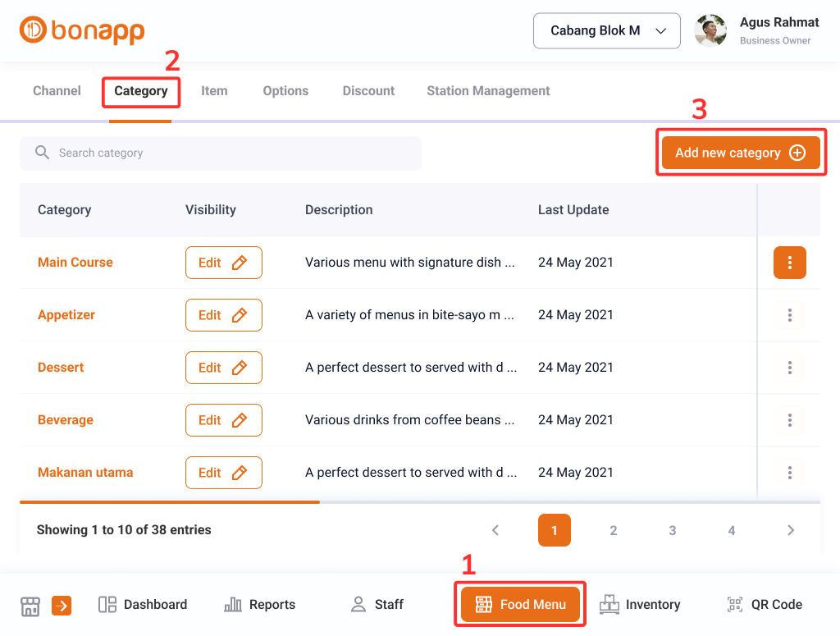The image size is (840, 636).
Task: Edit visibility for Beverage category
Action: click(x=223, y=420)
